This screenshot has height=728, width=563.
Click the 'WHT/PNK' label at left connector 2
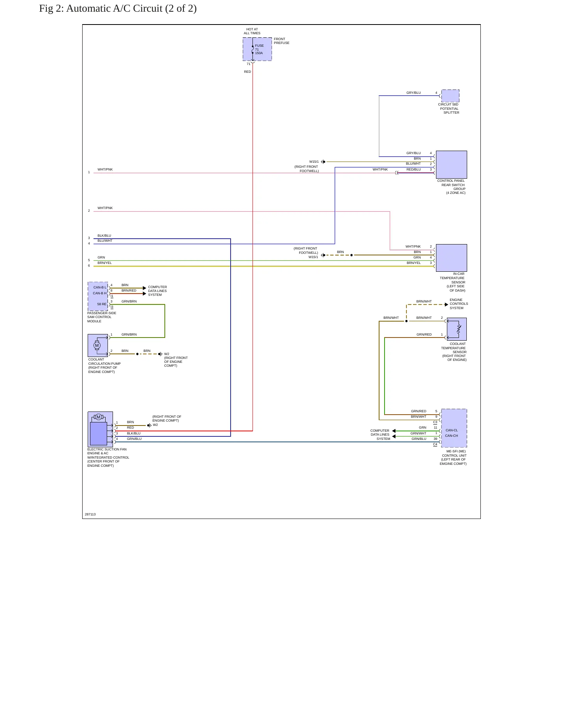tap(105, 208)
